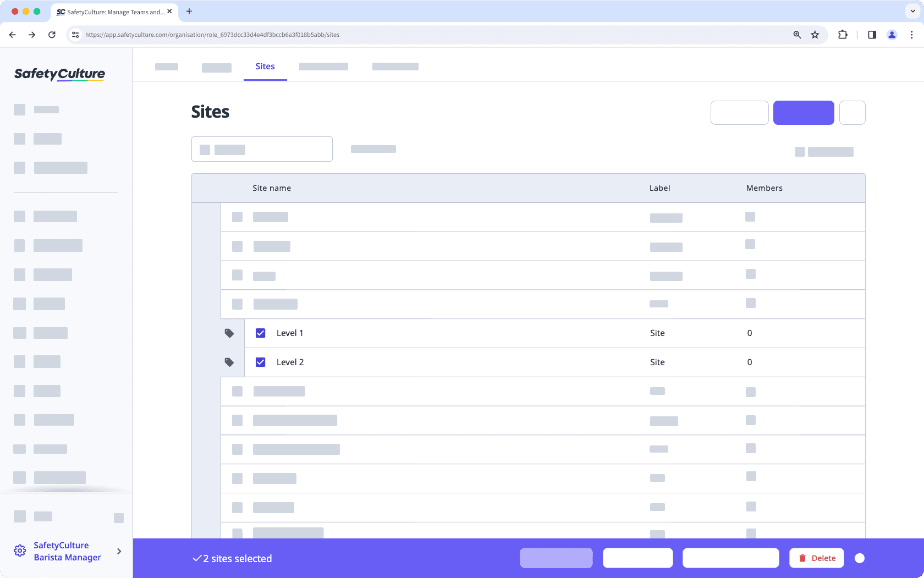
Task: Click the SafetyCulture logo
Action: tap(58, 74)
